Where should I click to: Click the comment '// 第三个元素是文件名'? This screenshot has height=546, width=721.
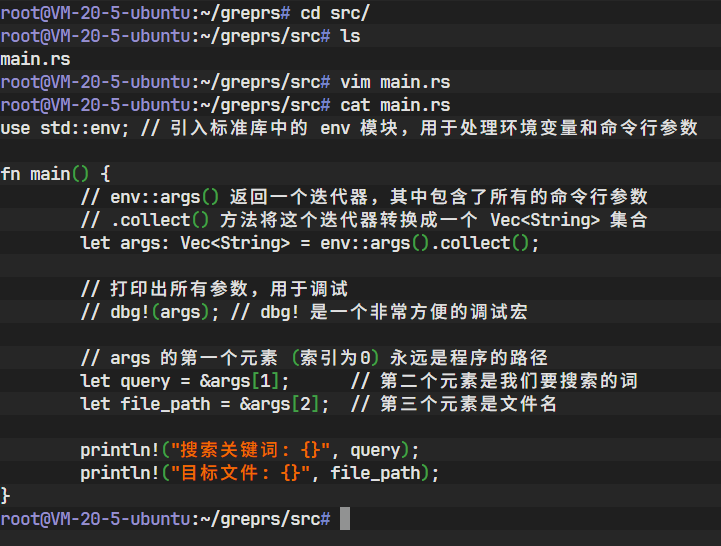454,404
